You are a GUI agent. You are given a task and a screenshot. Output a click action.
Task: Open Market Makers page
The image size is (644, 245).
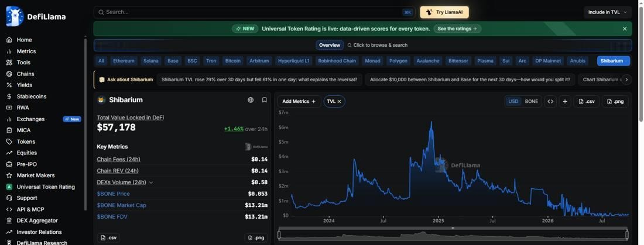pyautogui.click(x=35, y=175)
